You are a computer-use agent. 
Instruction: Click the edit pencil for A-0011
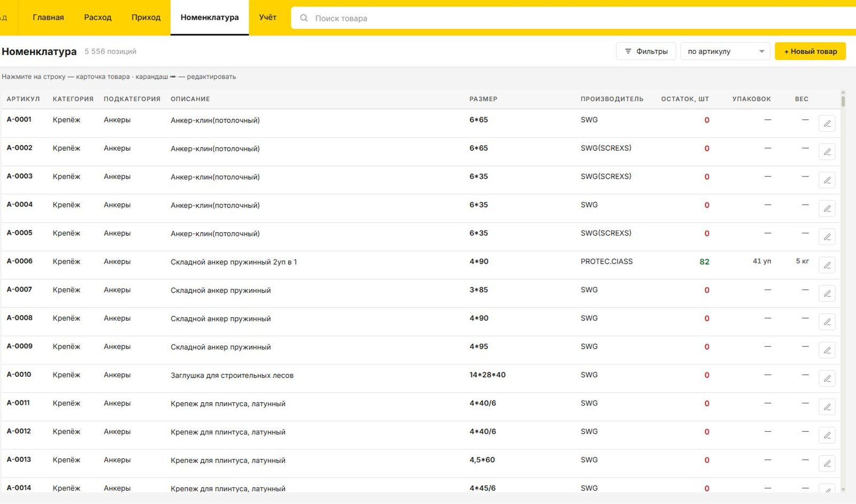[827, 407]
